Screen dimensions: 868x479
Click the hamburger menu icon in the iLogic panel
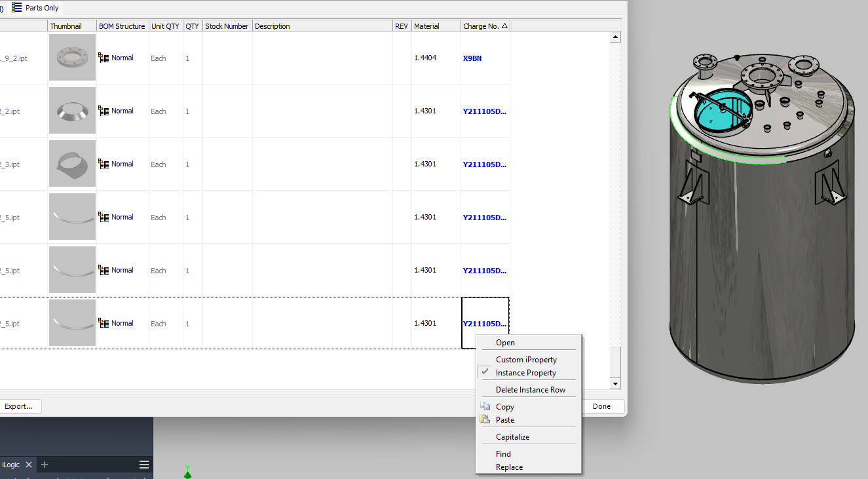pos(143,464)
